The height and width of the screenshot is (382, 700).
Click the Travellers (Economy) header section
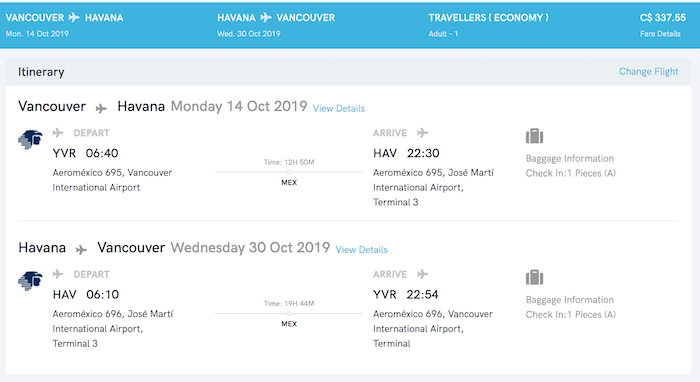coord(488,25)
